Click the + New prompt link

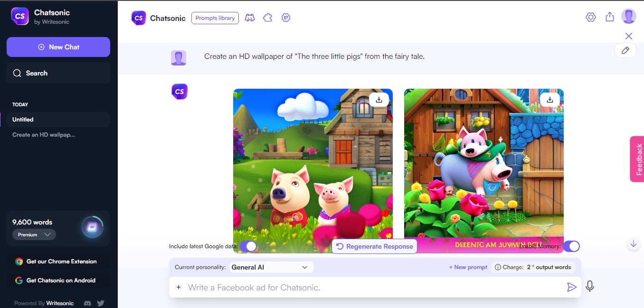click(x=468, y=267)
